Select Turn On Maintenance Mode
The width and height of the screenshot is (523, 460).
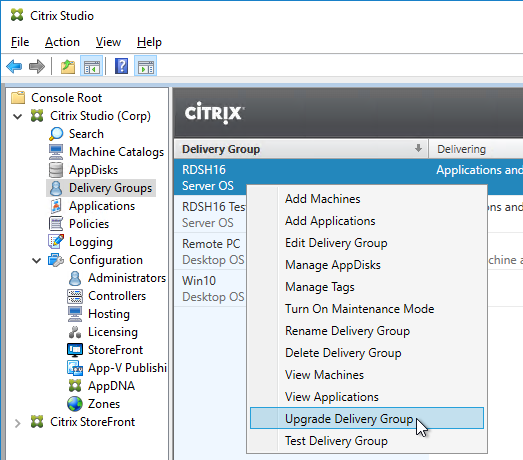pos(367,309)
